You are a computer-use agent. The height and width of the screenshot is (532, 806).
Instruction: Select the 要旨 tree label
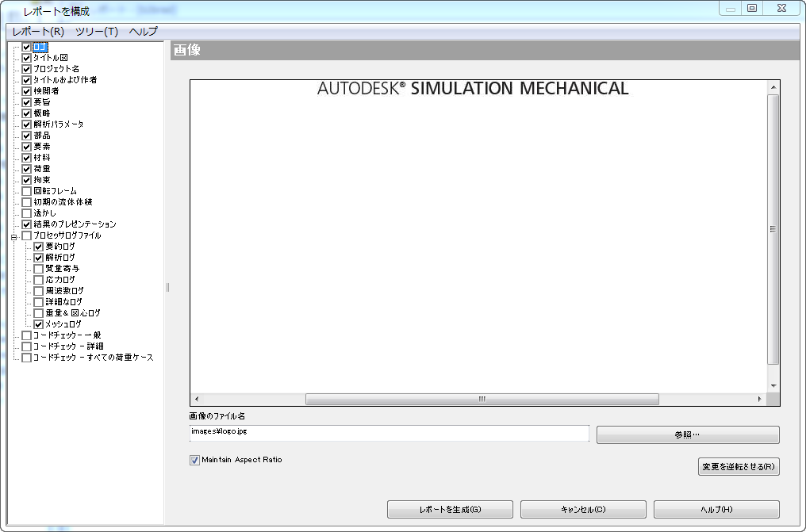click(x=41, y=102)
